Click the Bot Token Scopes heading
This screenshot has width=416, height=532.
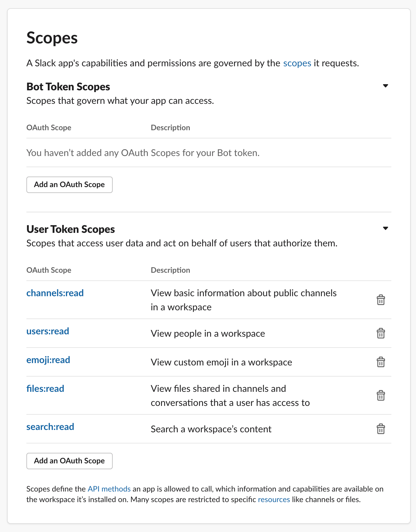(68, 87)
